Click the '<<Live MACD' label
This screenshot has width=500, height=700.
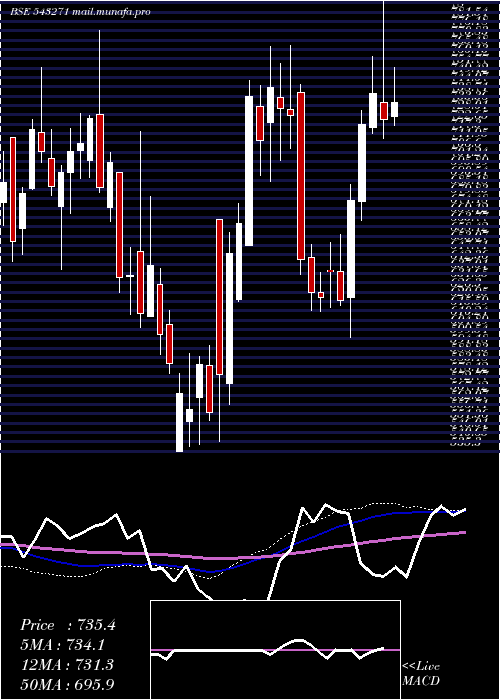[421, 674]
